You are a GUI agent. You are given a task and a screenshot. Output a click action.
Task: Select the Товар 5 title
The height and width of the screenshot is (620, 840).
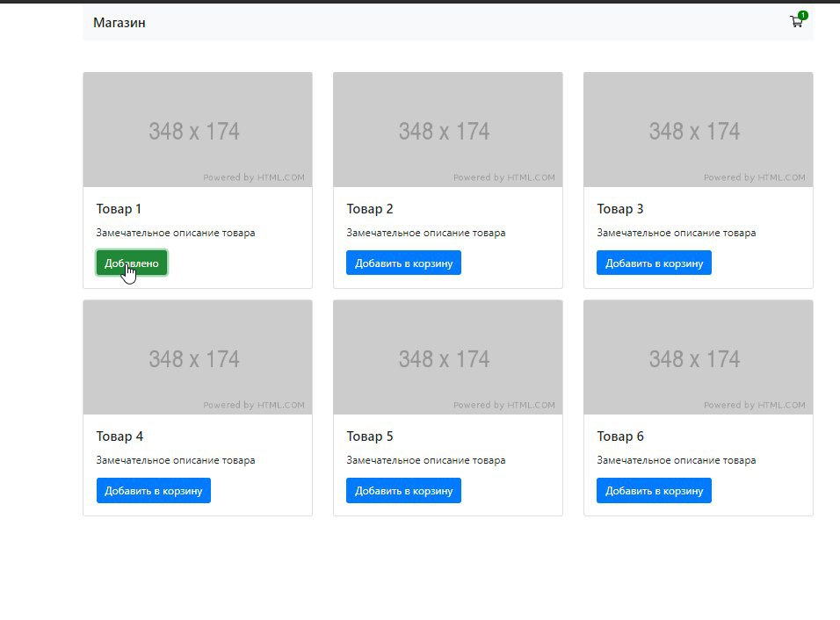[370, 436]
